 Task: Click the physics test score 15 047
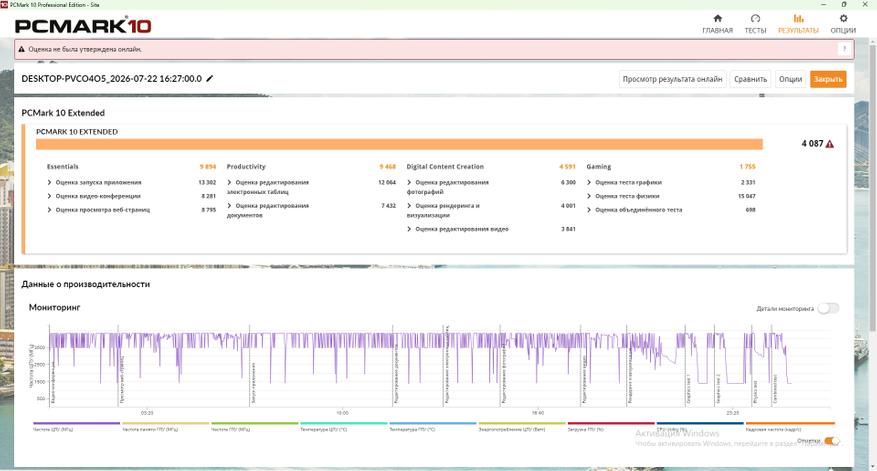pos(747,196)
